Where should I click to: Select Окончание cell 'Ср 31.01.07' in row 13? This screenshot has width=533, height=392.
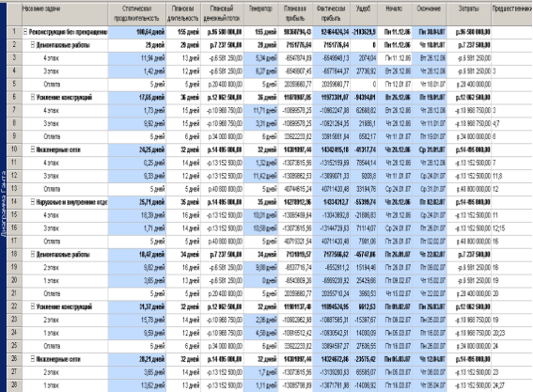click(x=430, y=189)
